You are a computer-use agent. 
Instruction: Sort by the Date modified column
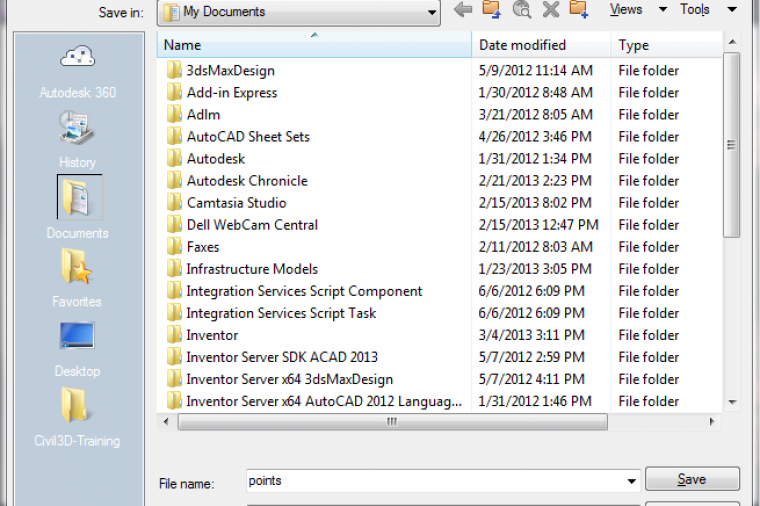click(x=522, y=45)
